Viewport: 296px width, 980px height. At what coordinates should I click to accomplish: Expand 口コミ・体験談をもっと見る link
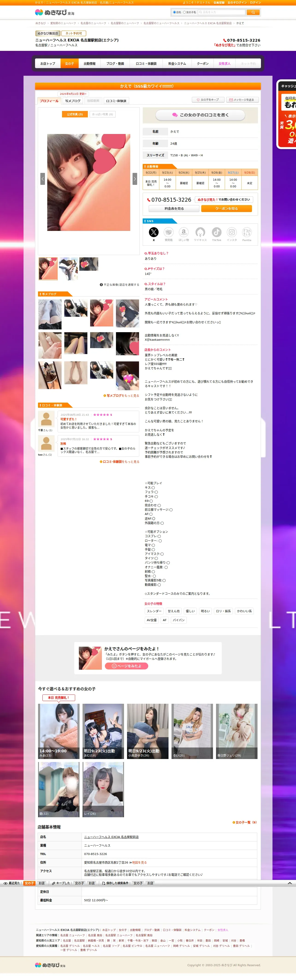[119, 462]
